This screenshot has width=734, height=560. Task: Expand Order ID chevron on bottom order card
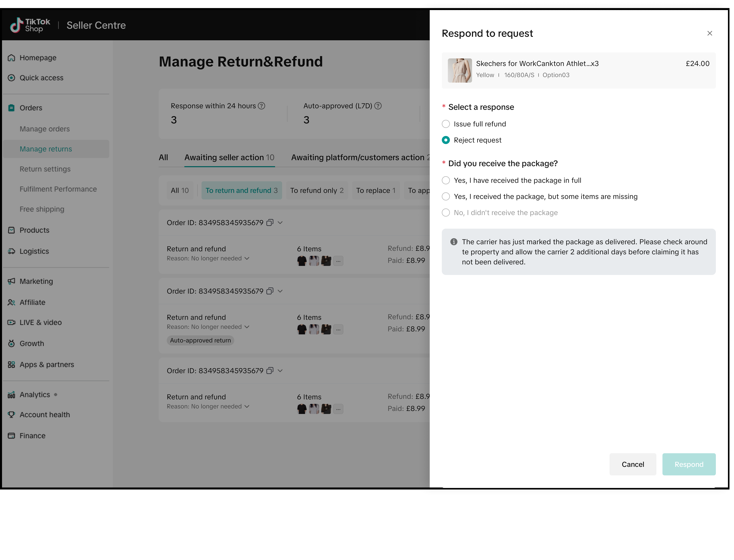280,371
